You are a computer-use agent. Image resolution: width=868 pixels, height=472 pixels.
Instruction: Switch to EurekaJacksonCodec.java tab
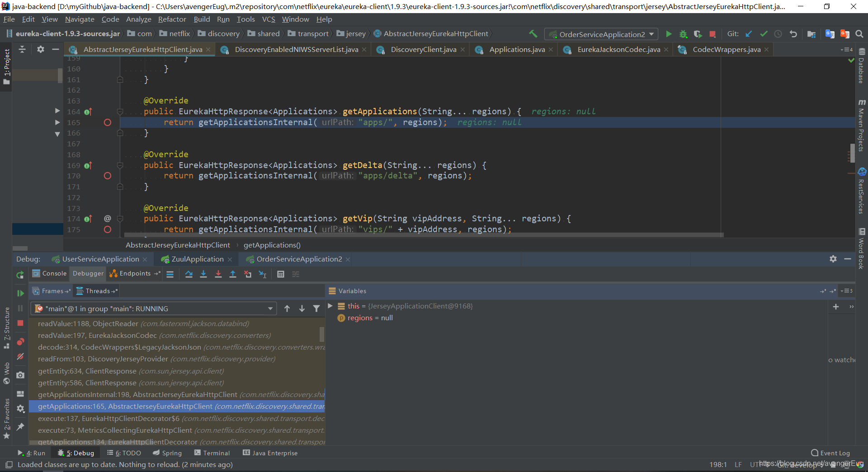click(x=618, y=49)
